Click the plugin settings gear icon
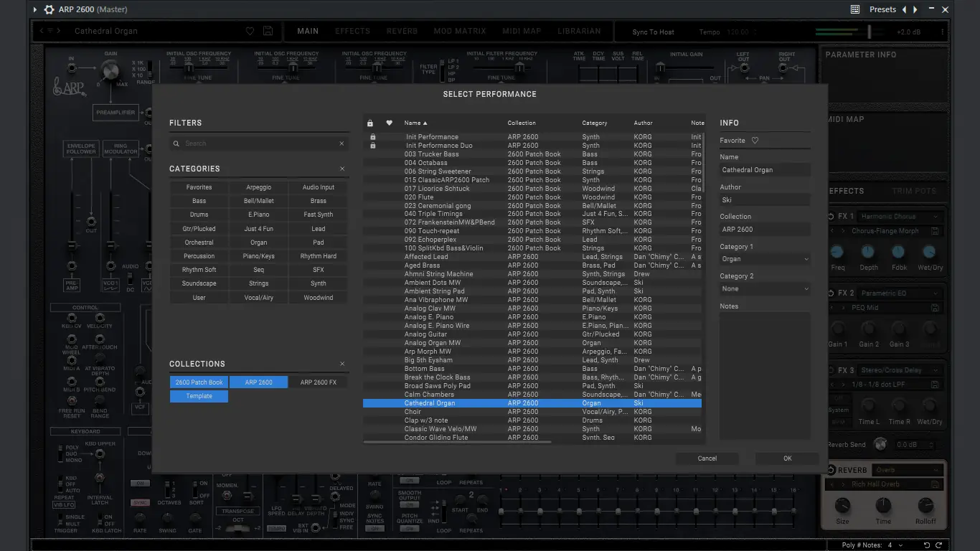The height and width of the screenshot is (551, 980). pyautogui.click(x=49, y=9)
